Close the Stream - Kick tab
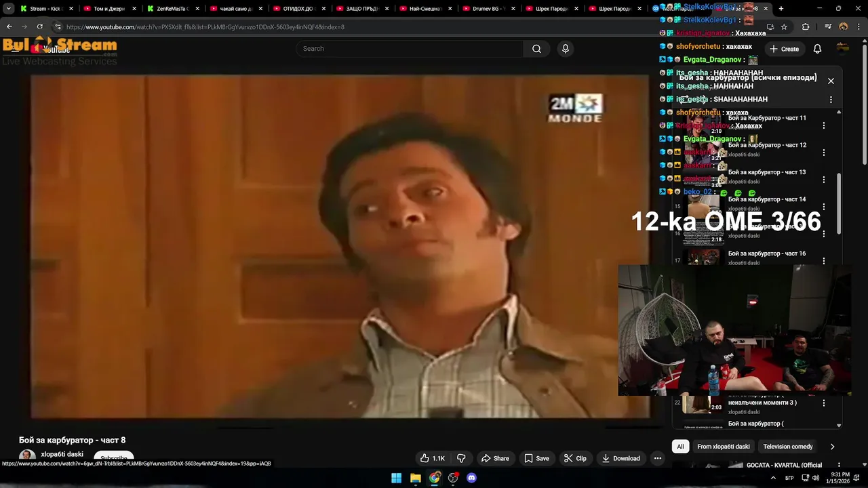This screenshot has height=488, width=868. 71,9
